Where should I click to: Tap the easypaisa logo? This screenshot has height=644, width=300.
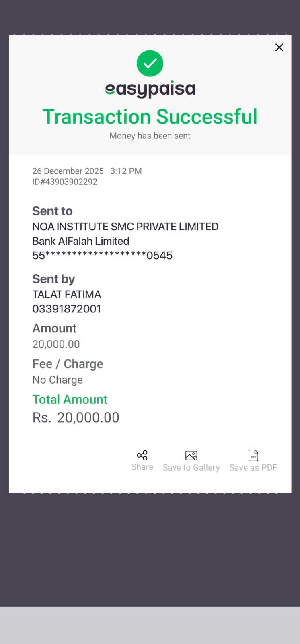(150, 89)
